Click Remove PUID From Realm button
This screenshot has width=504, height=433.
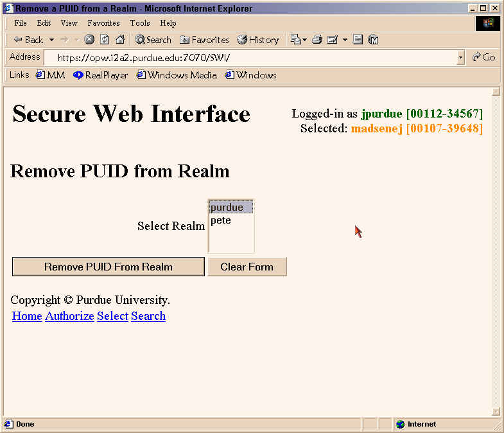(x=109, y=267)
